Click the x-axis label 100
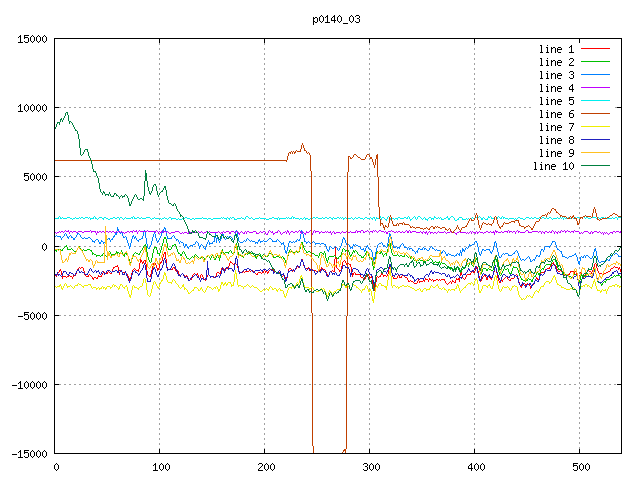Image resolution: width=640 pixels, height=480 pixels. click(161, 467)
